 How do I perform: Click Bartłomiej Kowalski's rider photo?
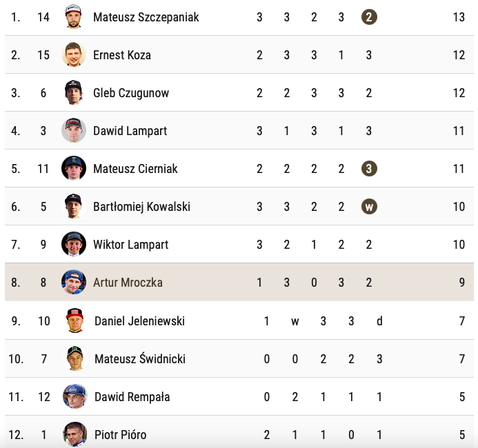[74, 206]
